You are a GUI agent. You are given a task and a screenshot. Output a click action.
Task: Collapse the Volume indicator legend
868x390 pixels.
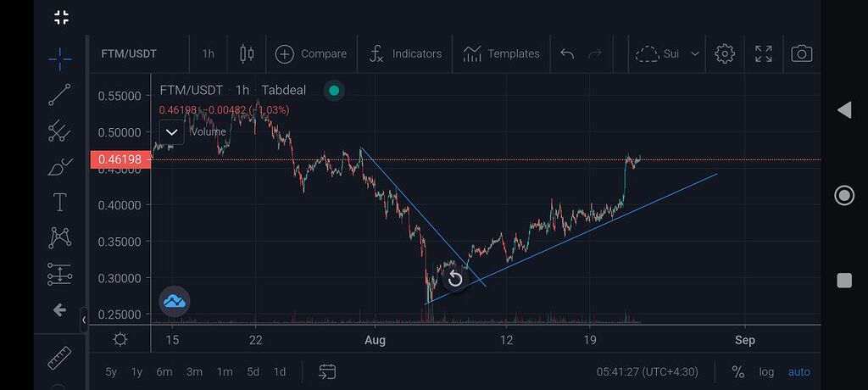tap(172, 132)
